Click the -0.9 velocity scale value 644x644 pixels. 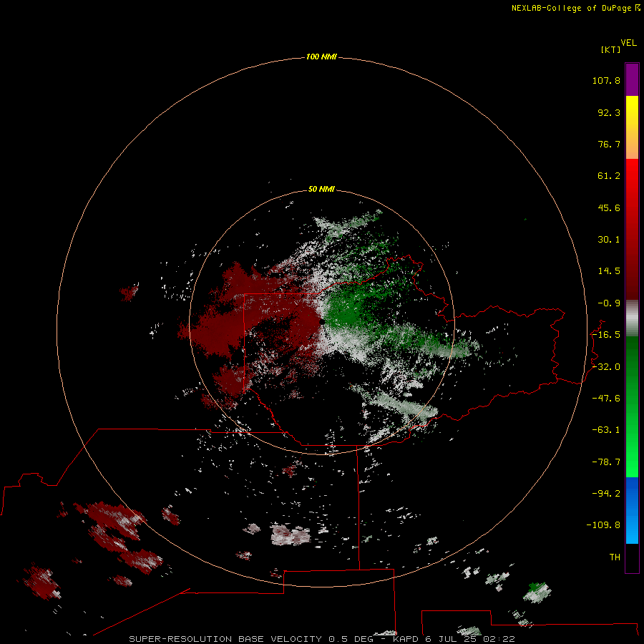pos(609,303)
